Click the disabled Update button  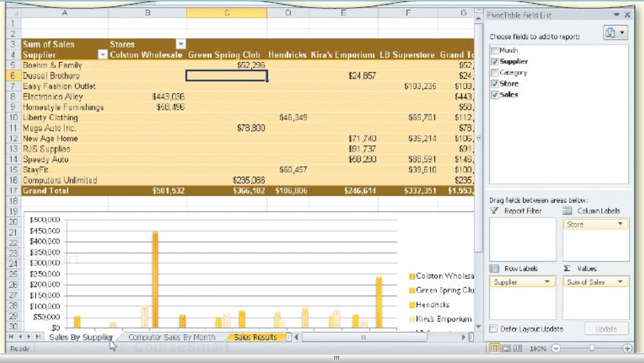[606, 328]
